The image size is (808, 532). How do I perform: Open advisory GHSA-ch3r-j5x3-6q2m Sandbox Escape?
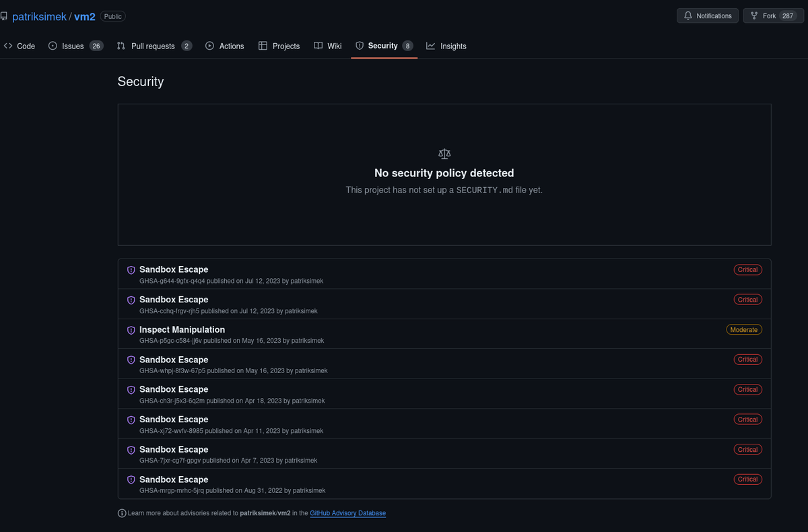(174, 389)
